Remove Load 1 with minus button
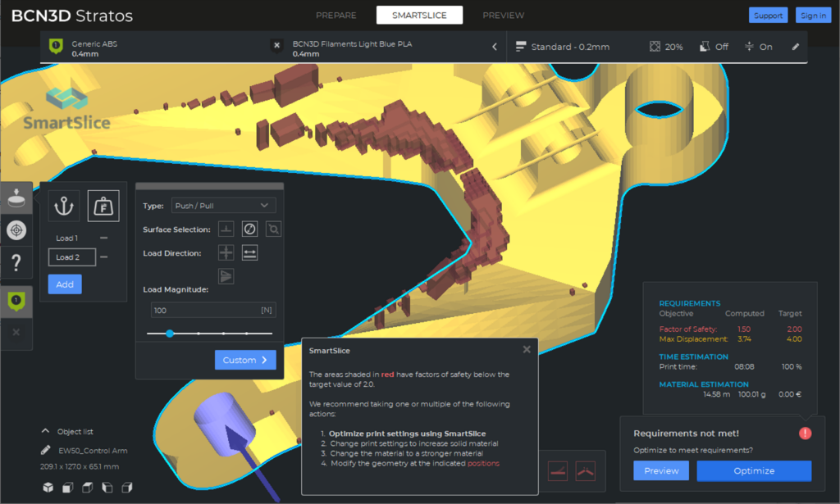Image resolution: width=840 pixels, height=504 pixels. (104, 238)
